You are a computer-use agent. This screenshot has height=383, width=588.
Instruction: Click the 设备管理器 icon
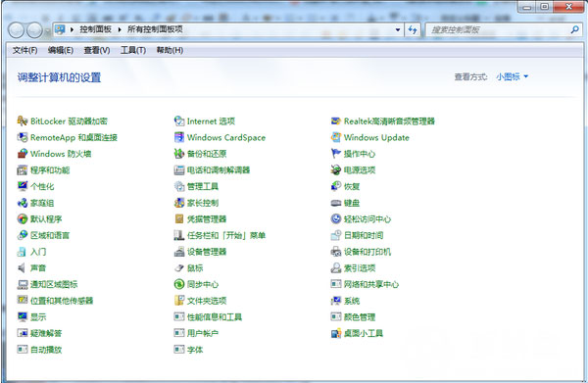(179, 252)
